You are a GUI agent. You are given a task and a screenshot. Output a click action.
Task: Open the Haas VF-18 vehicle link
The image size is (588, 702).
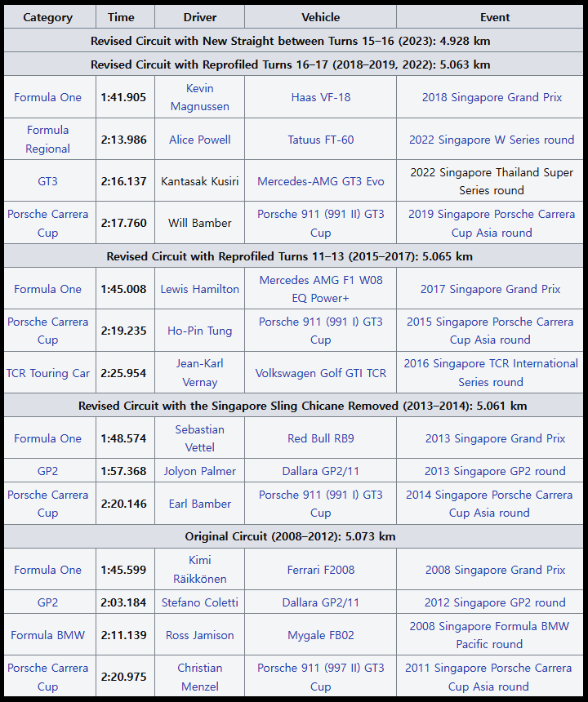pyautogui.click(x=321, y=97)
